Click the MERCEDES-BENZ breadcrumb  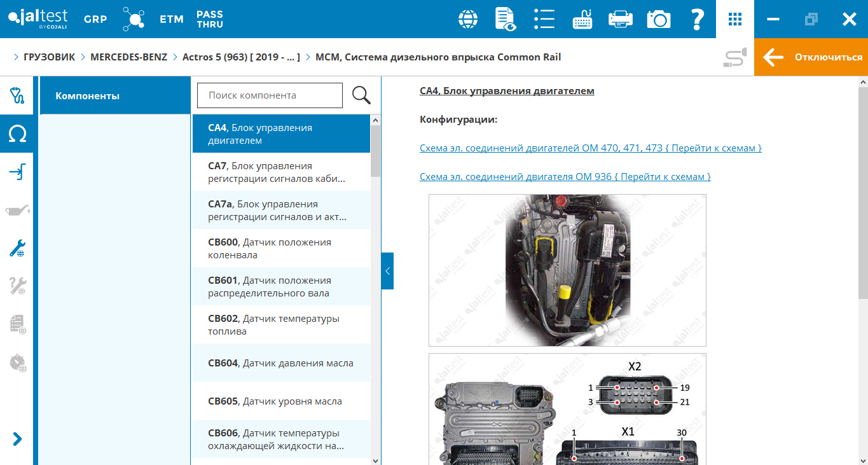tap(129, 57)
